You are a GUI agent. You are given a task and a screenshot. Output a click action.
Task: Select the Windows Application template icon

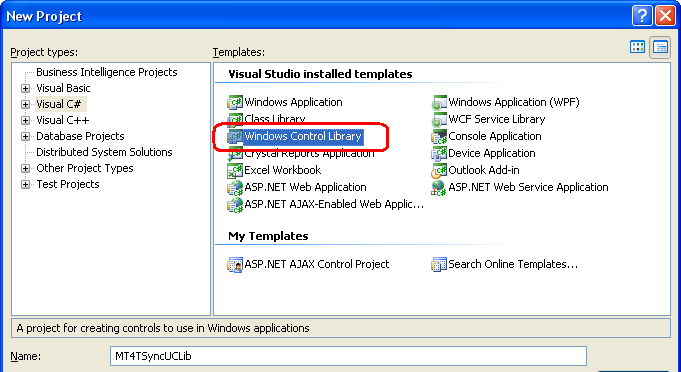(235, 103)
